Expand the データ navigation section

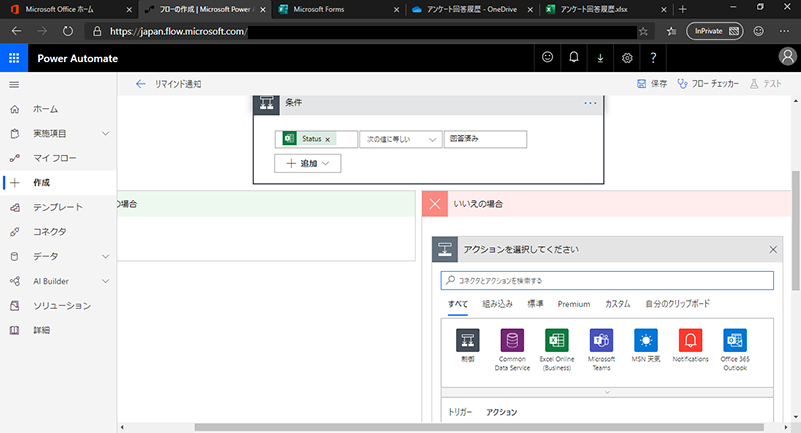[x=105, y=256]
